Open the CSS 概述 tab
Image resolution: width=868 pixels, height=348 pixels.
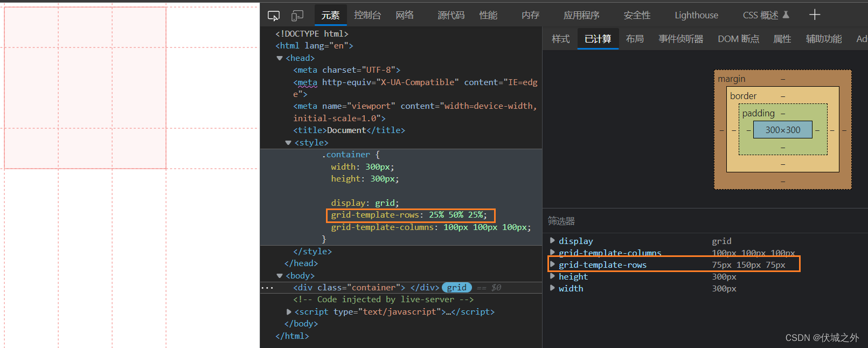click(766, 15)
